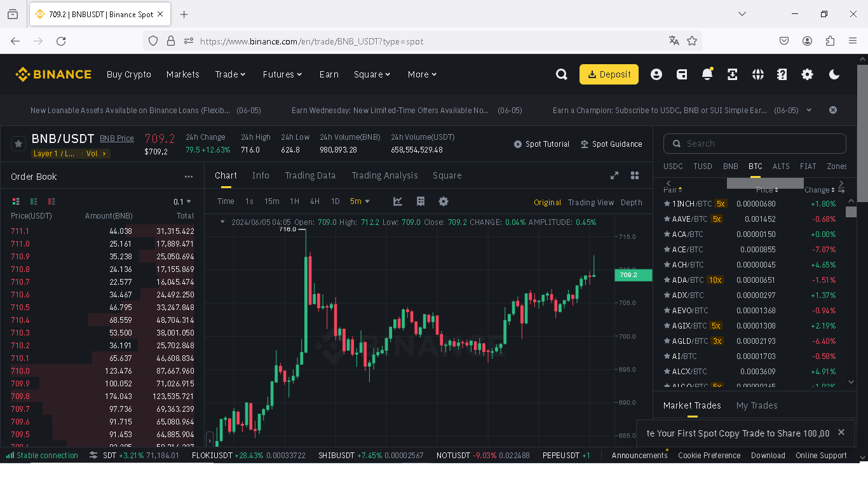Viewport: 868px width, 488px height.
Task: Star the AGIX/BTC pair
Action: [667, 326]
